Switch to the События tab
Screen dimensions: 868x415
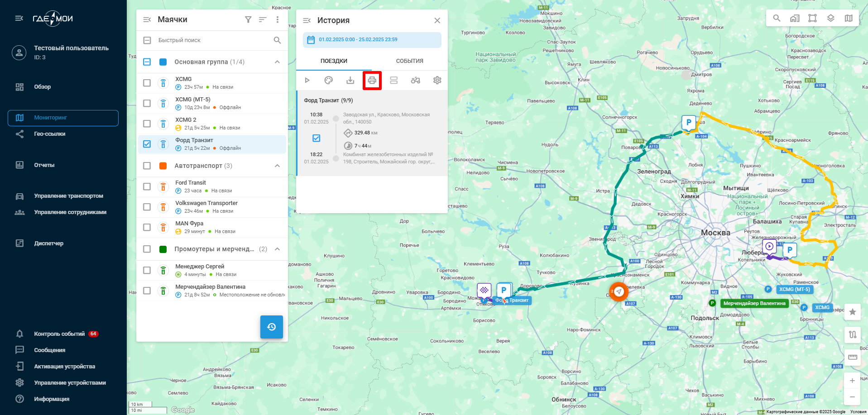[x=409, y=61]
